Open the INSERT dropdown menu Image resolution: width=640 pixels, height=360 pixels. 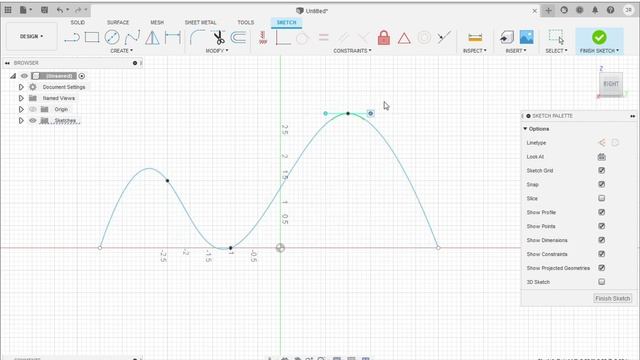tap(516, 51)
